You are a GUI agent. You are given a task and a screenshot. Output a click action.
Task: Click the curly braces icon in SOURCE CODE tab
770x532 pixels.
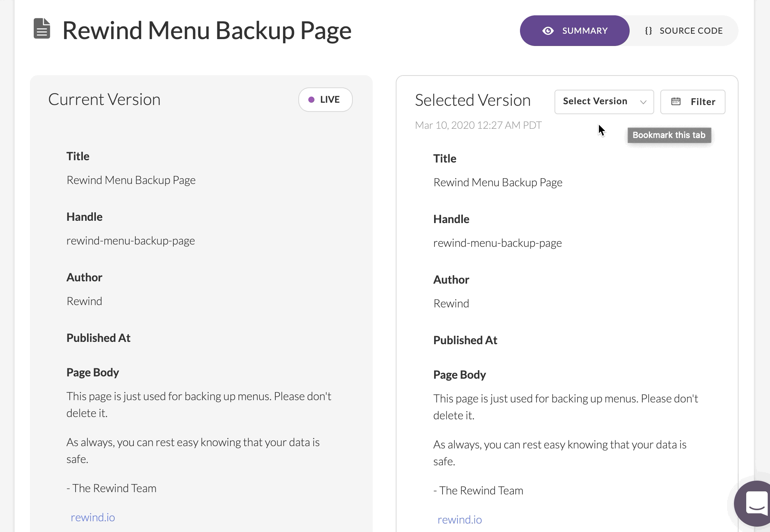[x=648, y=31]
